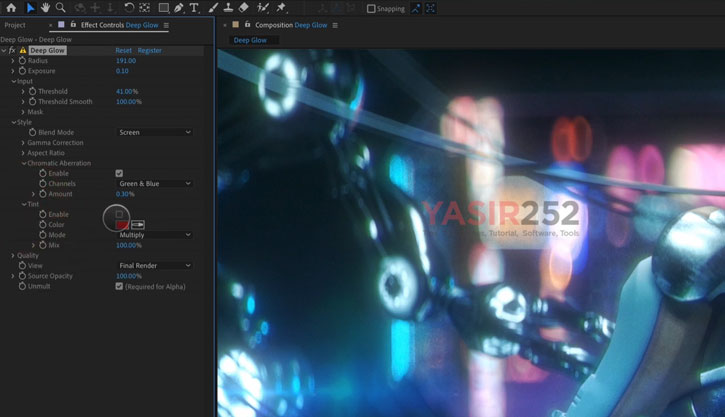Select the Zoom magnifier tool
This screenshot has height=417, width=725.
[60, 7]
